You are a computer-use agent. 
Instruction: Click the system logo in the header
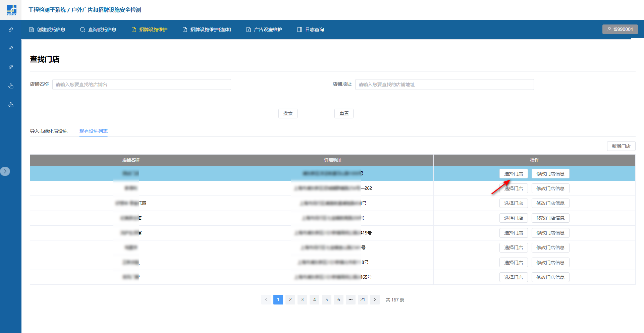11,10
